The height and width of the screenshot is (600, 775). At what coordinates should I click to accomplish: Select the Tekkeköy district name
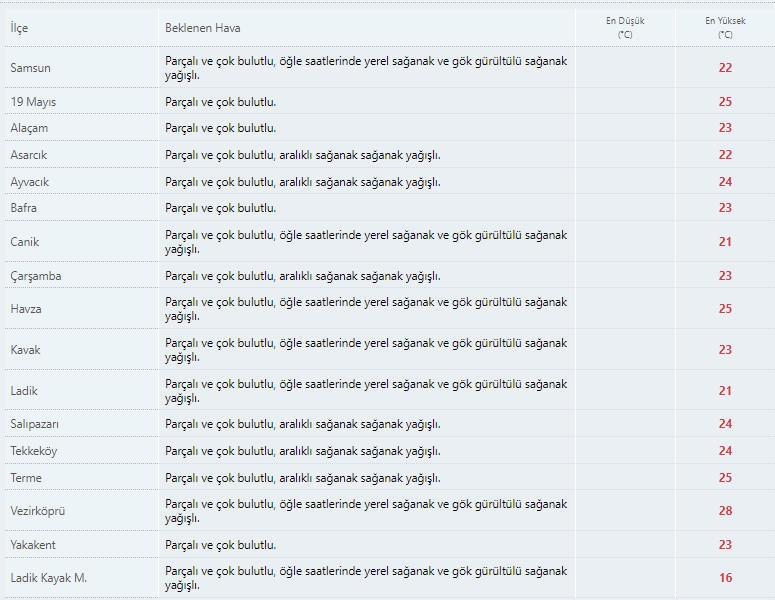click(x=34, y=451)
